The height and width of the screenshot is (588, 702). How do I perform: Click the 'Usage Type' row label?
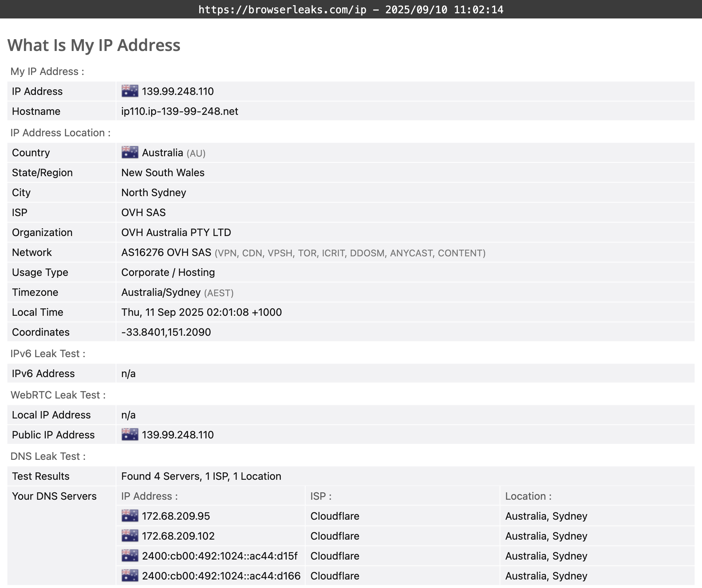click(40, 272)
